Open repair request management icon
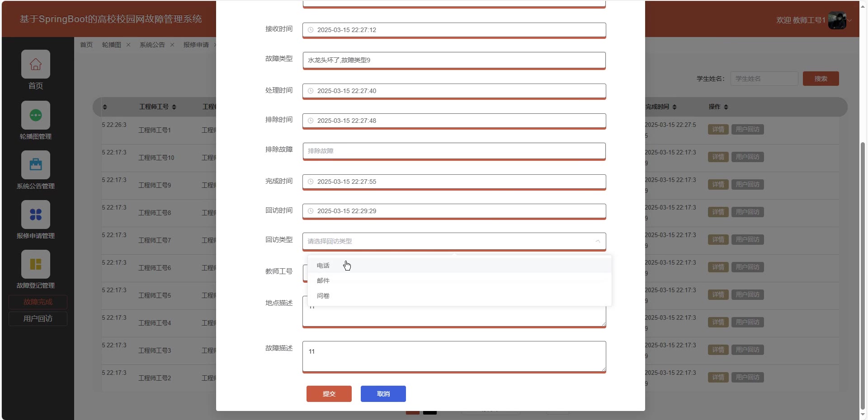Viewport: 868px width, 420px height. 36,215
